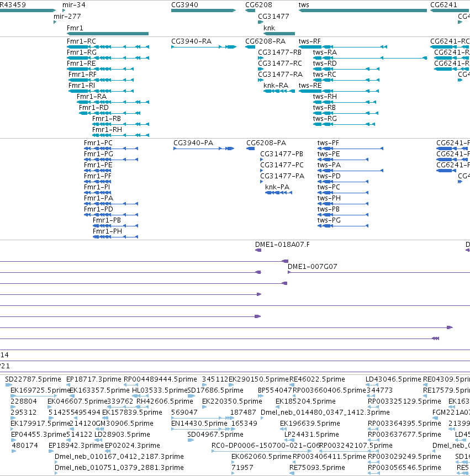
Task: Select the Dmel_neb_010751_0379_2881.3prime label
Action: tap(119, 468)
